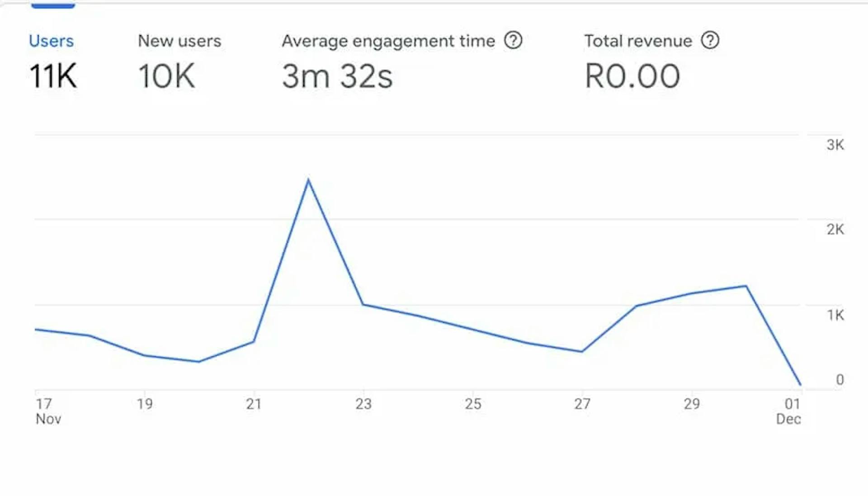Open Average engagement time help icon
This screenshot has width=868, height=496.
(x=513, y=41)
